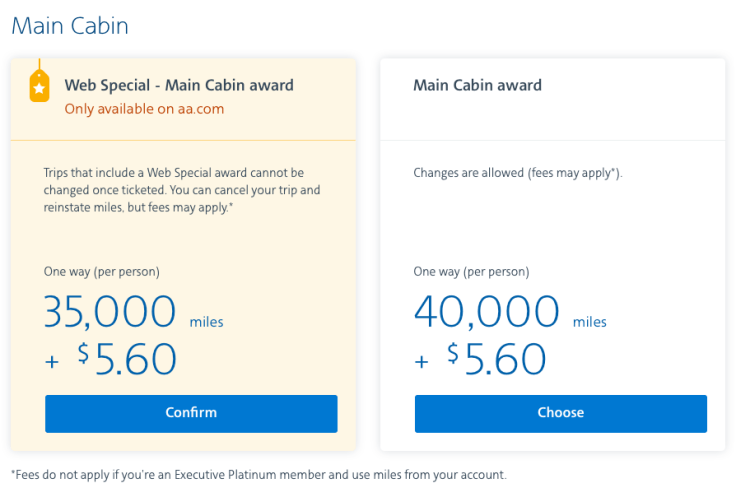
Task: Click the Executive Platinum fees footnote
Action: [259, 474]
